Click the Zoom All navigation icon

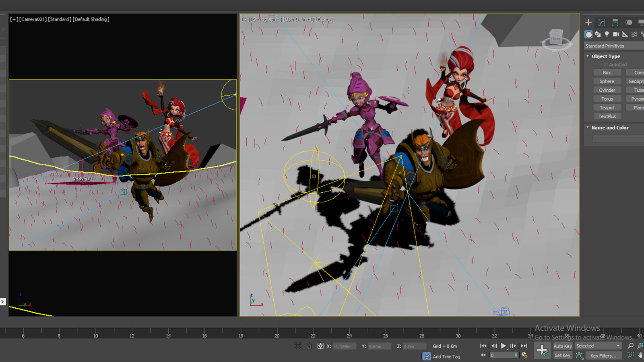(640, 346)
